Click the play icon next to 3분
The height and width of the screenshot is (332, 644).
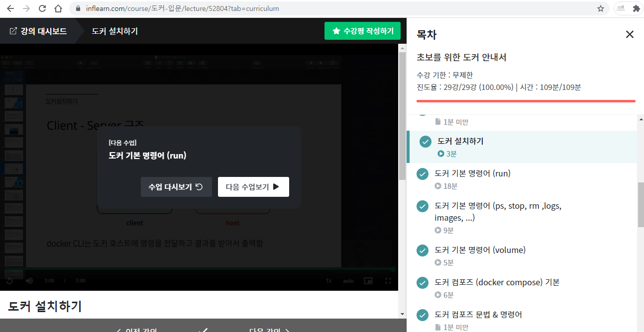[x=441, y=154]
